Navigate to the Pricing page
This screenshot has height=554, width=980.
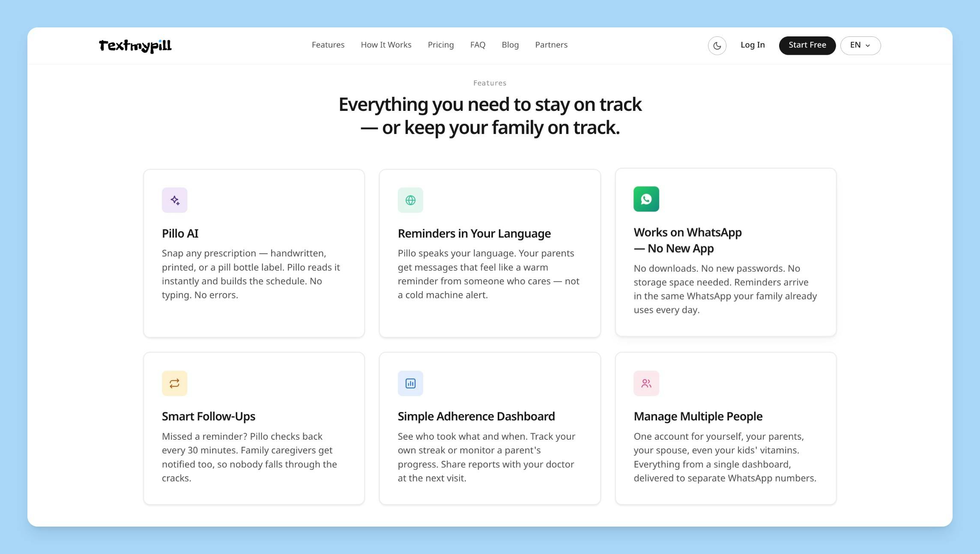click(441, 45)
